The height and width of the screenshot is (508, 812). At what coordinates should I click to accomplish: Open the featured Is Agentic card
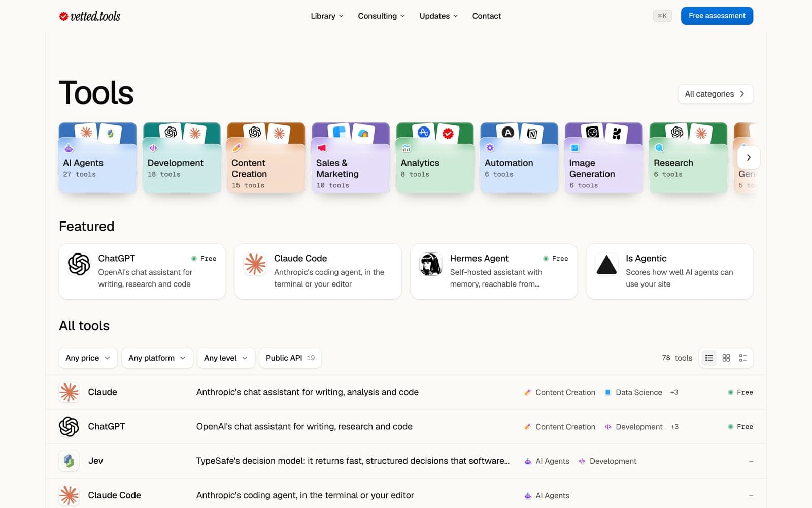(x=670, y=271)
